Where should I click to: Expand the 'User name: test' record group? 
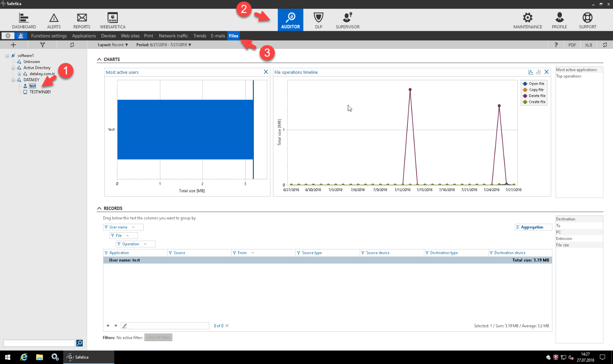click(106, 260)
